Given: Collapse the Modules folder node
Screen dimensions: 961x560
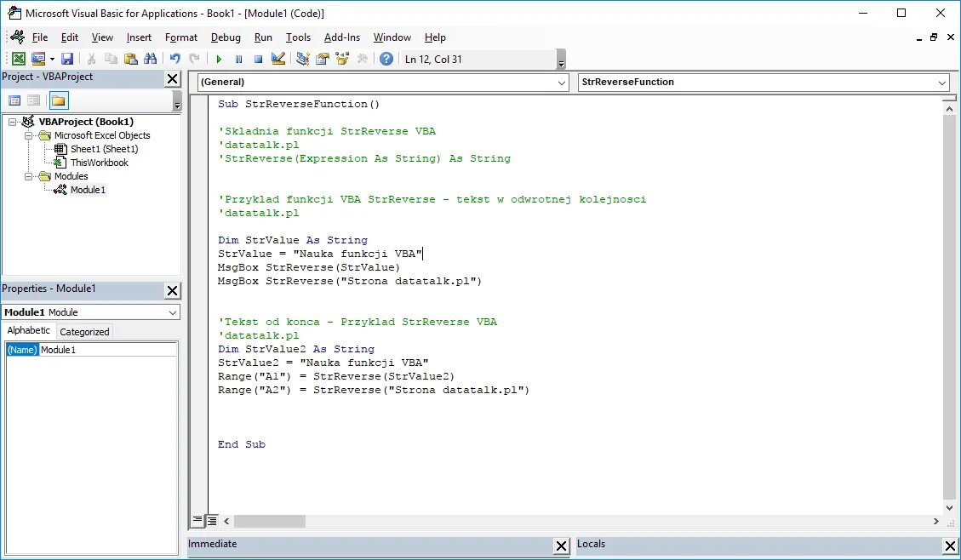Looking at the screenshot, I should 28,176.
